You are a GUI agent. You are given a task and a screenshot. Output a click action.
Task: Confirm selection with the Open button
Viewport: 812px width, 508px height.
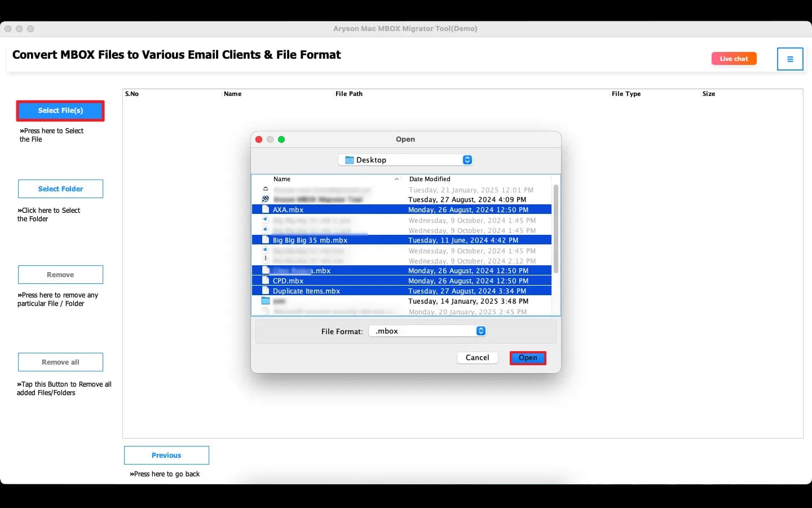coord(528,357)
